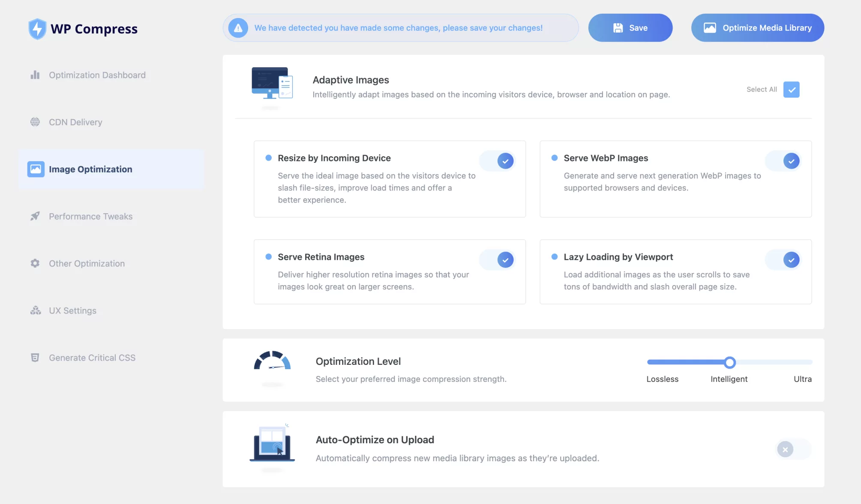Disable Resize by Incoming Device toggle
This screenshot has height=504, width=861.
point(497,161)
